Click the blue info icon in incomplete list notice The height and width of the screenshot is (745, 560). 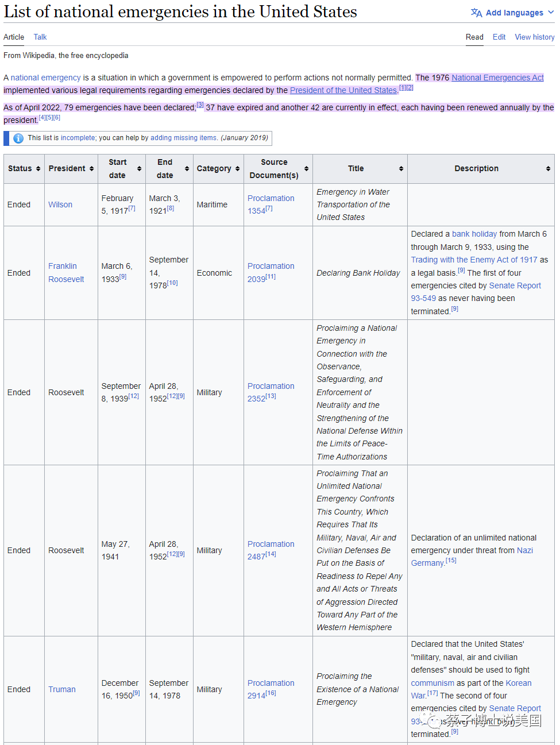18,138
